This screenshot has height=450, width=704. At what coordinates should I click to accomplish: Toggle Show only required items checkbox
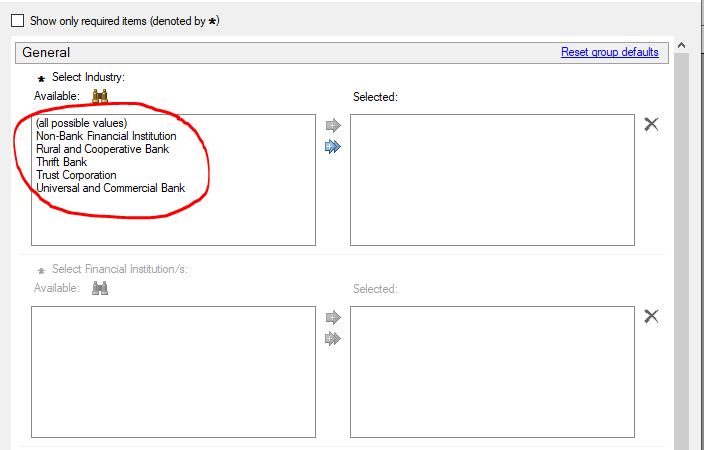click(x=17, y=21)
